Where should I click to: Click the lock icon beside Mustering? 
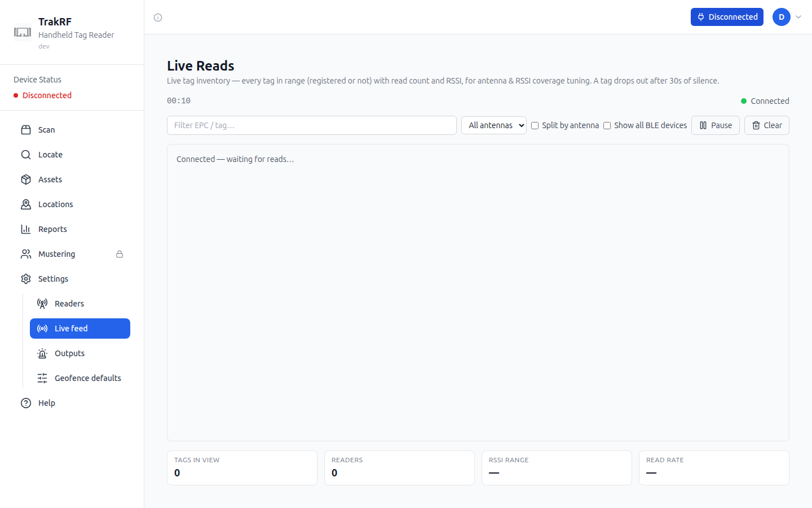pyautogui.click(x=120, y=254)
